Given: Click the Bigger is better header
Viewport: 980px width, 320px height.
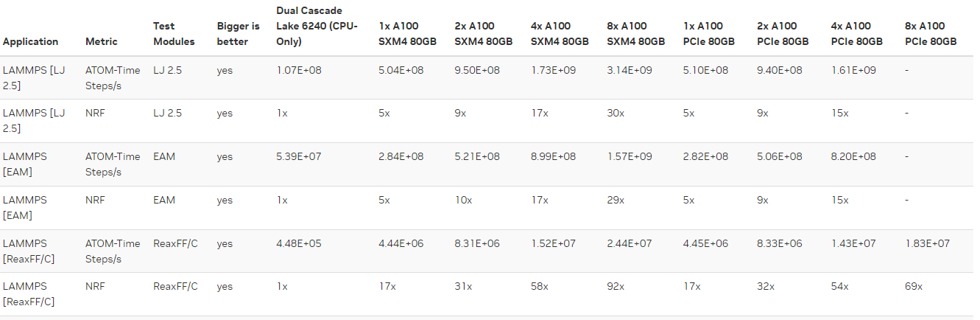Looking at the screenshot, I should click(238, 34).
